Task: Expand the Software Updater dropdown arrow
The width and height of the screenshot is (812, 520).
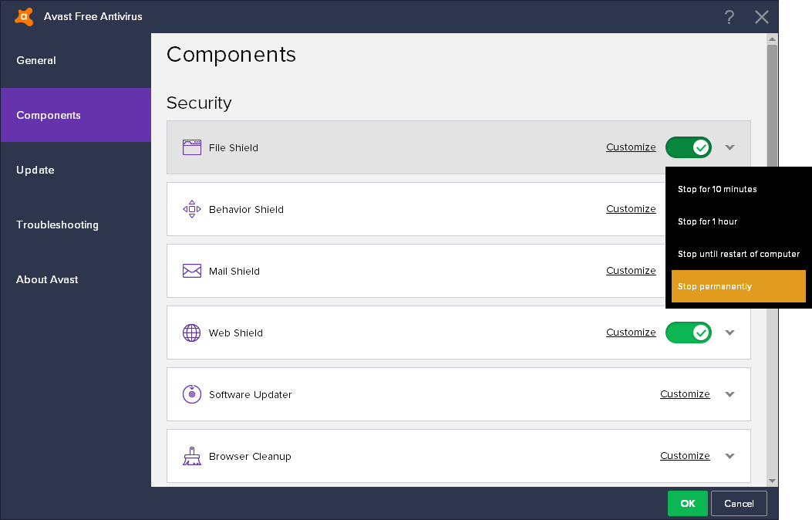Action: 729,394
